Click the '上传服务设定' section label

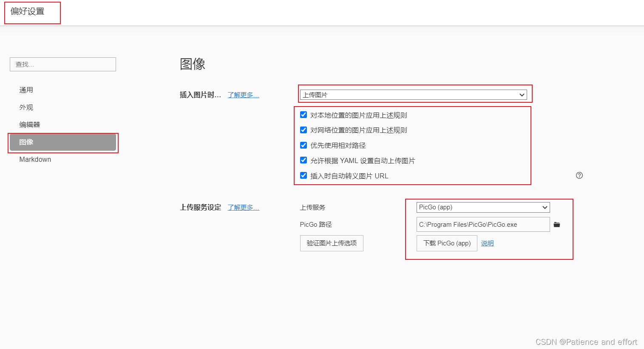click(201, 207)
